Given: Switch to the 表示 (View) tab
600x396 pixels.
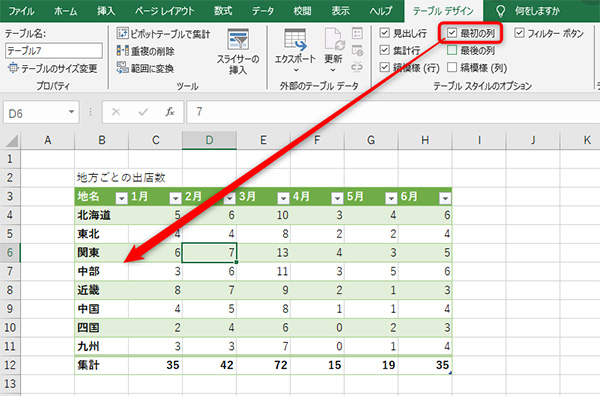Looking at the screenshot, I should (341, 11).
